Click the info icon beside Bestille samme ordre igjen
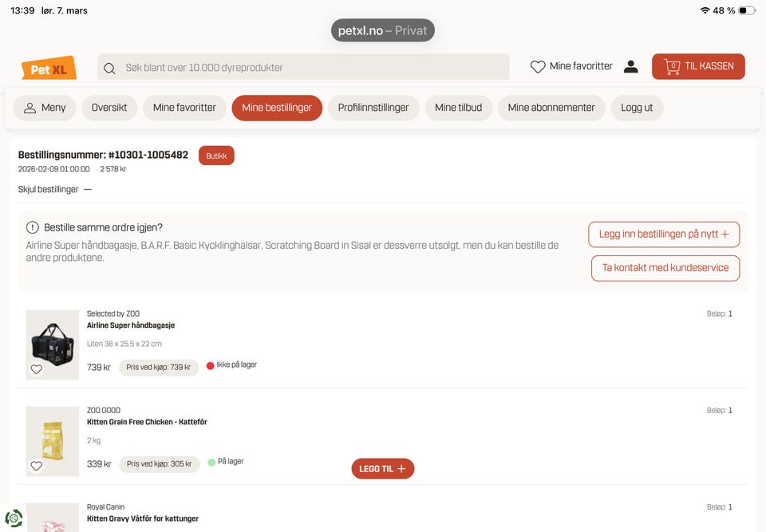 click(32, 227)
